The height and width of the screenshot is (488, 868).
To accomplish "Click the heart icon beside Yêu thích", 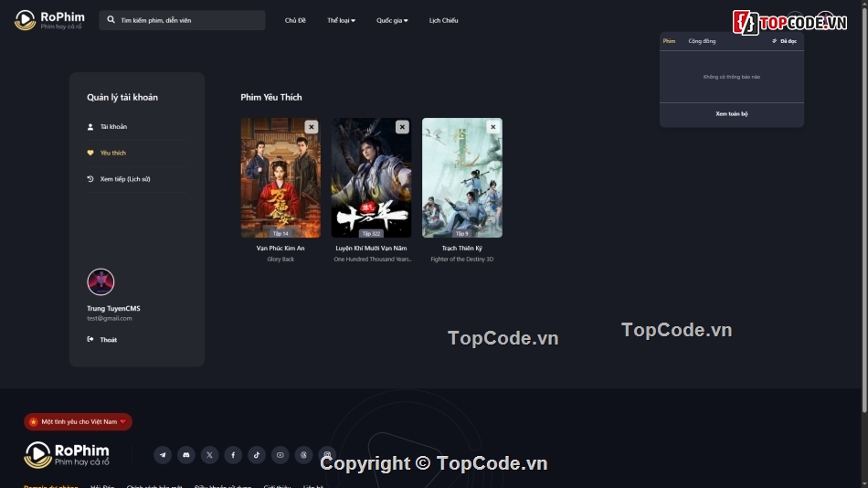I will click(90, 153).
